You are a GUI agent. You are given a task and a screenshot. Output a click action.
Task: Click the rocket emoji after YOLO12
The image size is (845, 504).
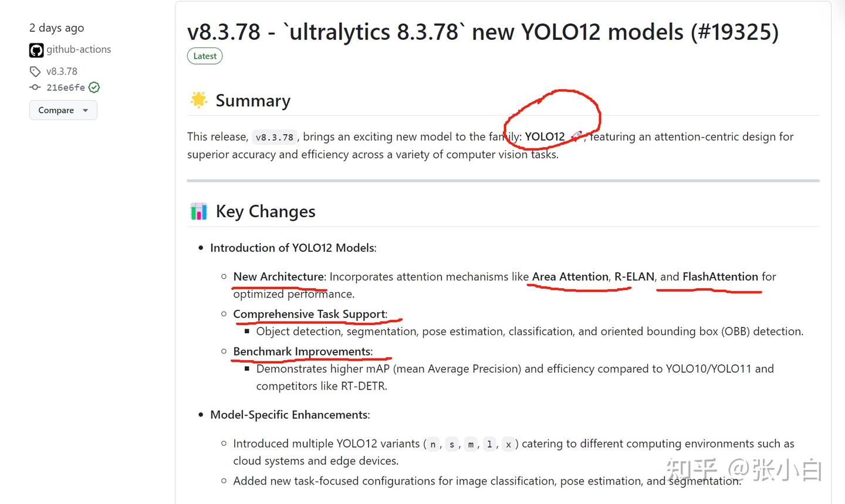(576, 137)
